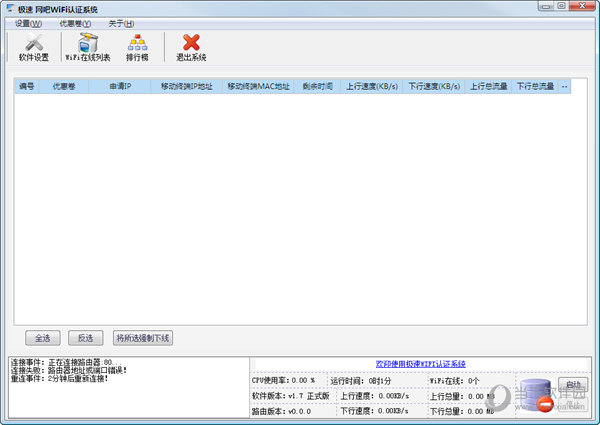Select log line 连接失败: 路由器地址或端口错误
Viewport: 600px width, 425px height.
click(x=69, y=370)
